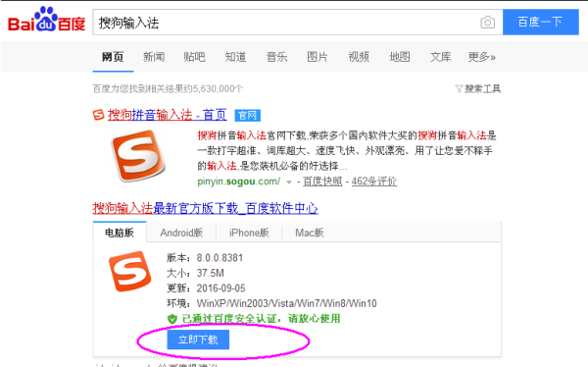This screenshot has width=588, height=367.
Task: Open 搜狗拼音输入法 - 首页 result link
Action: pyautogui.click(x=168, y=115)
